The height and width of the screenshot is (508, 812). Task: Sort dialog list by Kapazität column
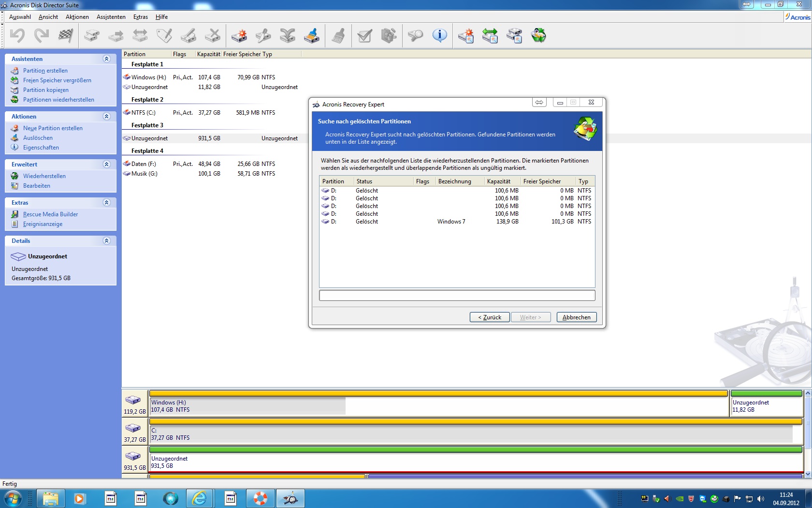[502, 181]
